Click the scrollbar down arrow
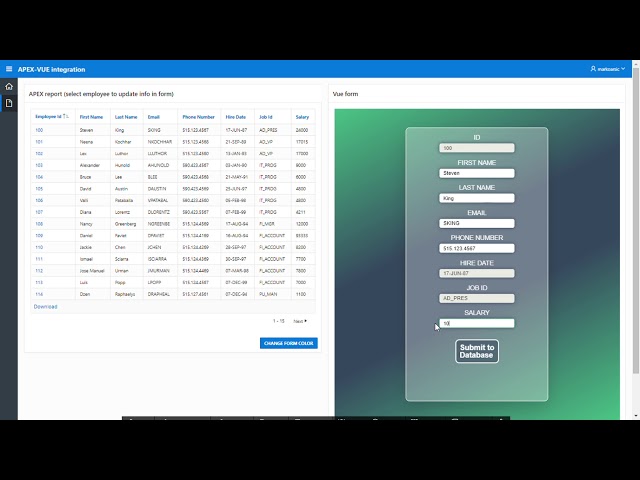 coord(636,416)
